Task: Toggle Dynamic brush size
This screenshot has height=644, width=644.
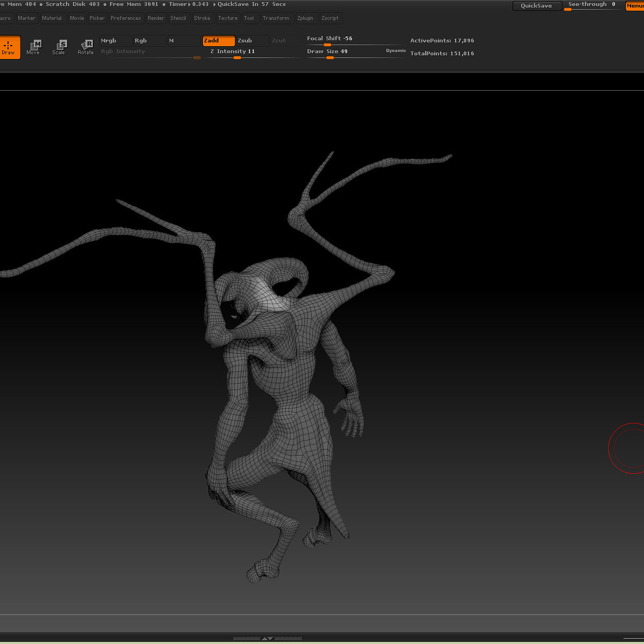Action: click(x=396, y=51)
